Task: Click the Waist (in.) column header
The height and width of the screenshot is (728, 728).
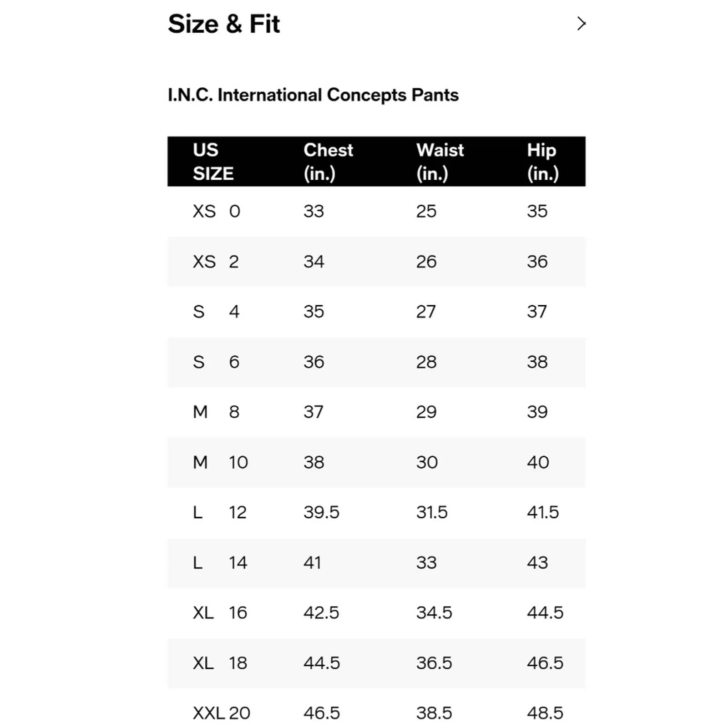Action: pyautogui.click(x=440, y=162)
